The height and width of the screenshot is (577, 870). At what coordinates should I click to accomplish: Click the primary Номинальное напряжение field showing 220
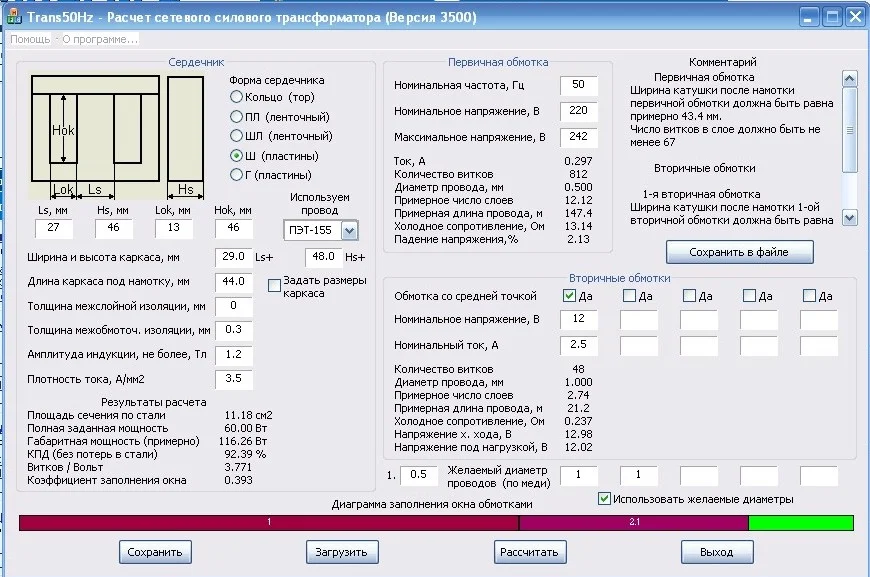click(x=579, y=111)
